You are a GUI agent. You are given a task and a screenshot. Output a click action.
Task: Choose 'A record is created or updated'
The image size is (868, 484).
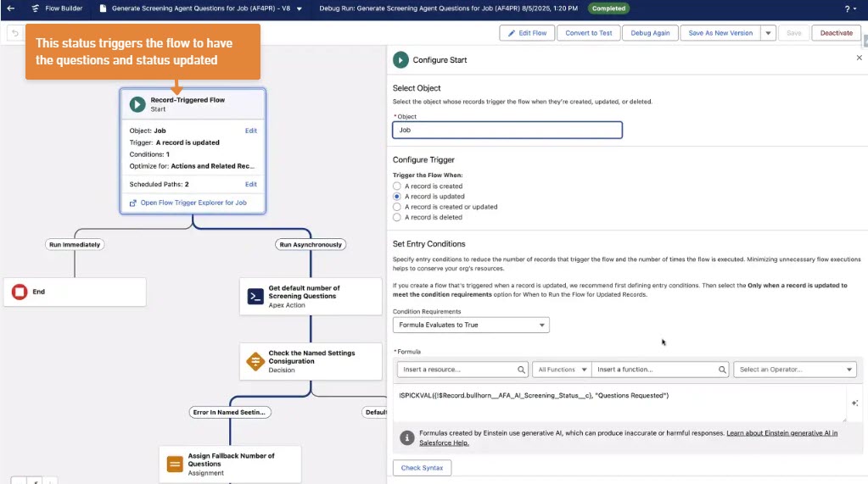pos(397,207)
